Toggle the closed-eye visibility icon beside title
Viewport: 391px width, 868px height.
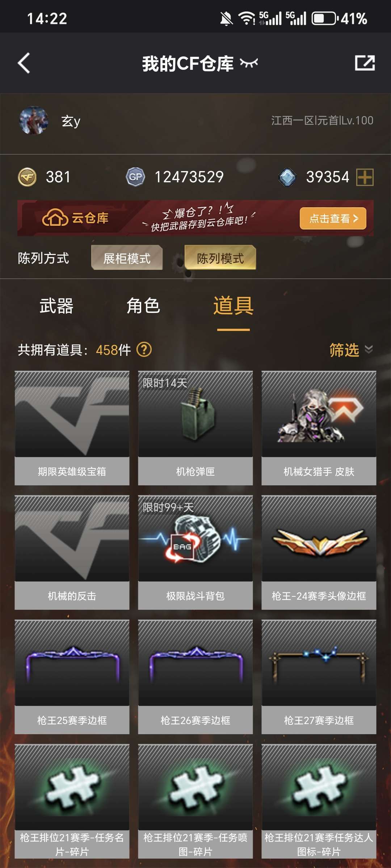tap(249, 63)
